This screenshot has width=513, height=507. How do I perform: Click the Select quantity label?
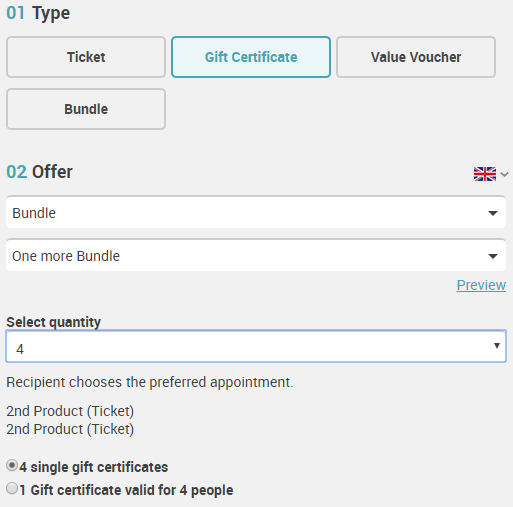53,322
